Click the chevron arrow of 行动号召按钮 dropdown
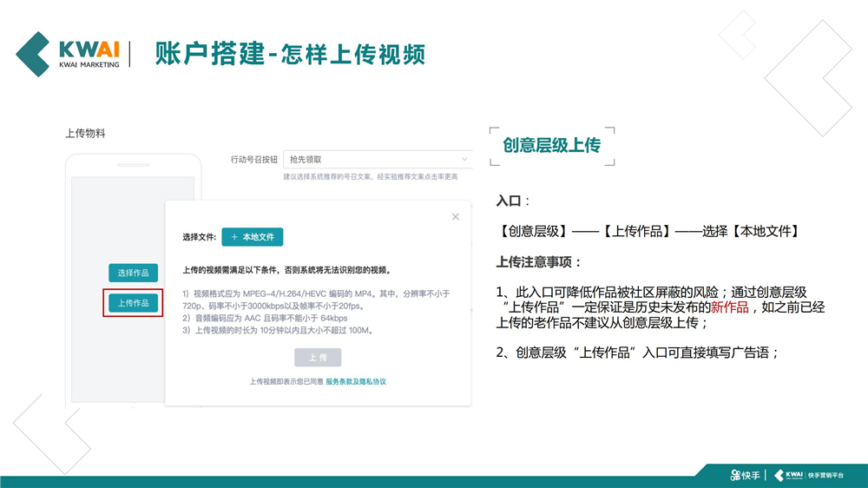 (x=464, y=160)
